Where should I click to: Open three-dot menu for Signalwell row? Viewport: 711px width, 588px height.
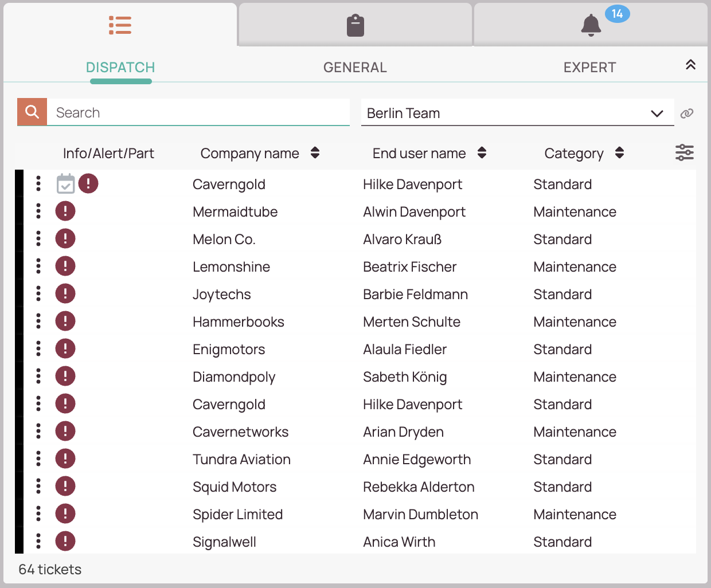point(38,541)
